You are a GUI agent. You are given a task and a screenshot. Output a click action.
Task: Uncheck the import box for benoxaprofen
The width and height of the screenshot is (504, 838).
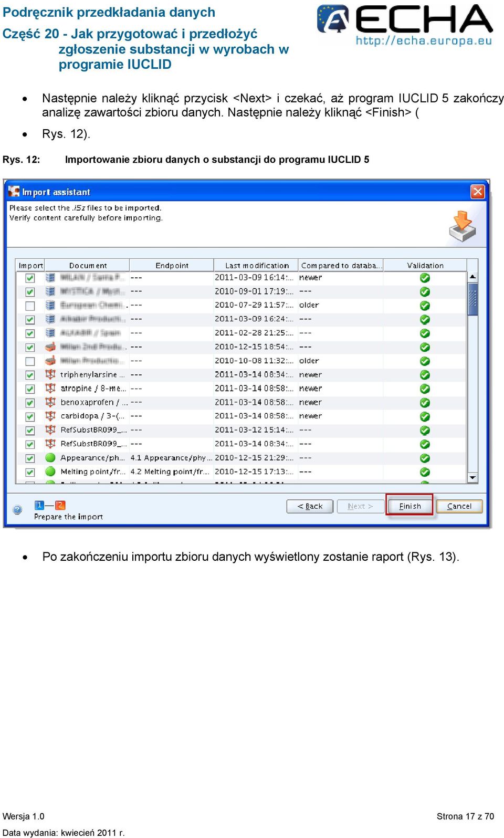(x=30, y=403)
